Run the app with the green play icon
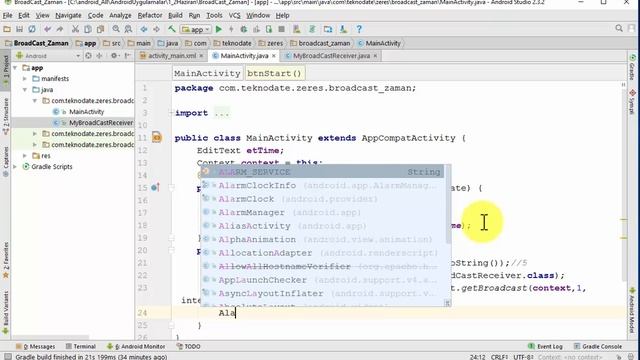Image resolution: width=640 pixels, height=360 pixels. [x=219, y=29]
